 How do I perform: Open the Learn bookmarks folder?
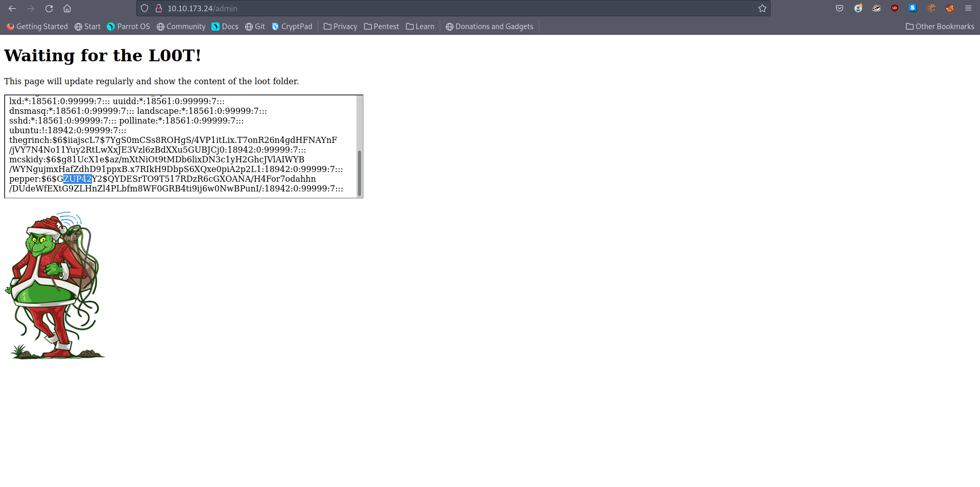(x=420, y=27)
